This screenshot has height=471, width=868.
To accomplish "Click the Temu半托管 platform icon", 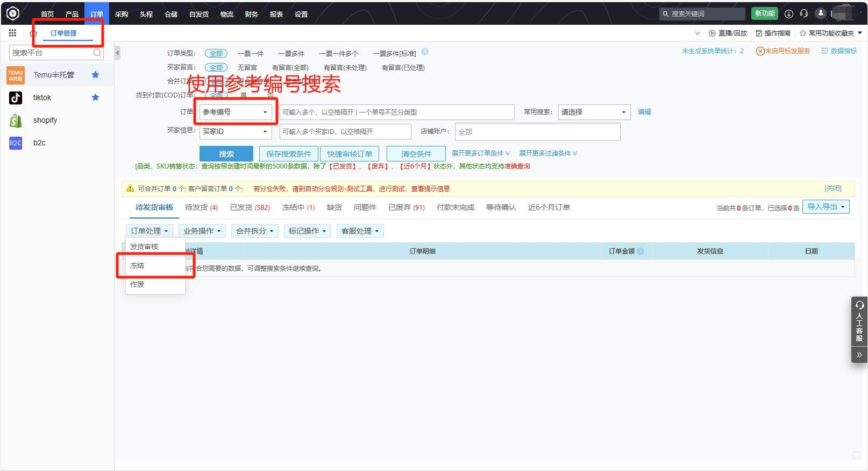I will pyautogui.click(x=16, y=75).
